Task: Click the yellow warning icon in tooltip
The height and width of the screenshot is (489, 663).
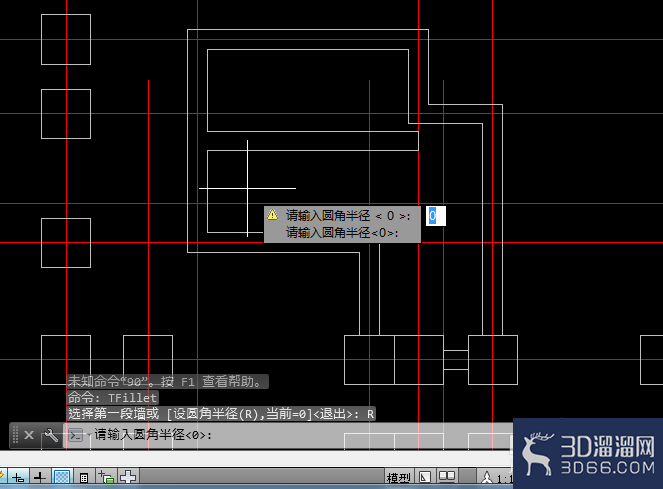Action: [x=273, y=215]
